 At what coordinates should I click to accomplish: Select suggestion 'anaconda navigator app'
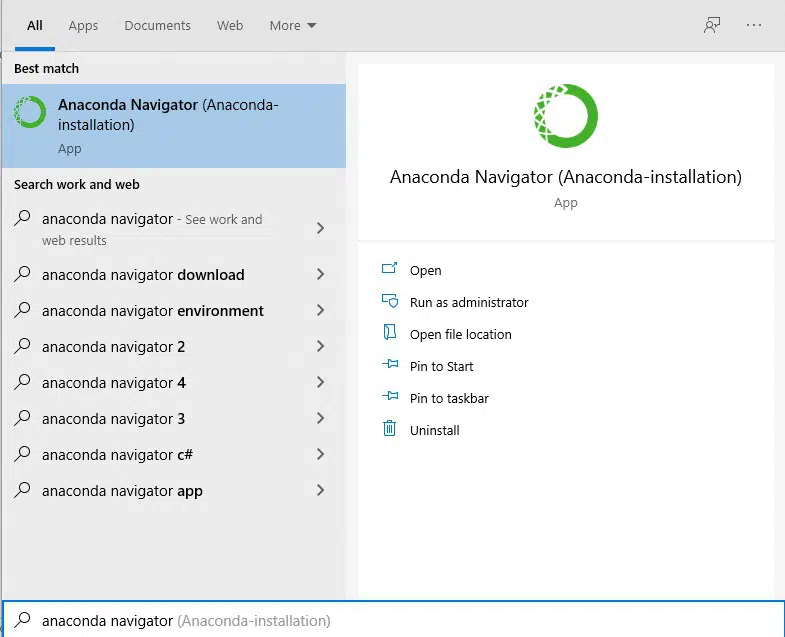(174, 490)
